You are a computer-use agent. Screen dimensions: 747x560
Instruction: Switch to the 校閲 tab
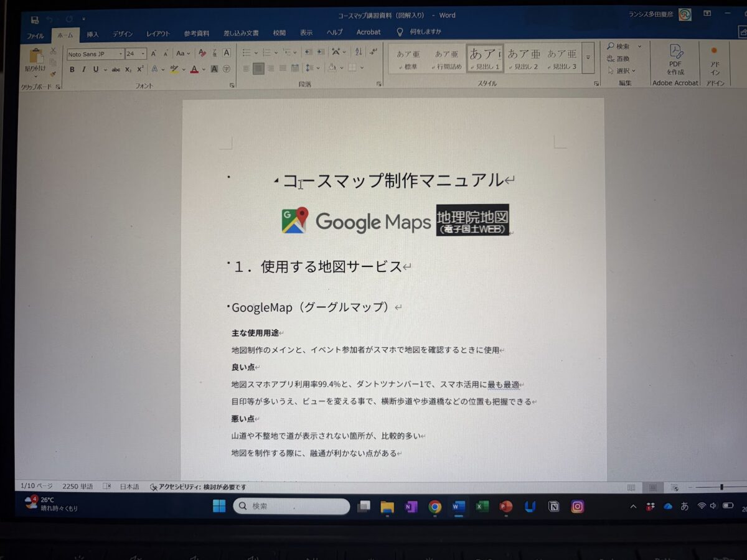coord(280,33)
